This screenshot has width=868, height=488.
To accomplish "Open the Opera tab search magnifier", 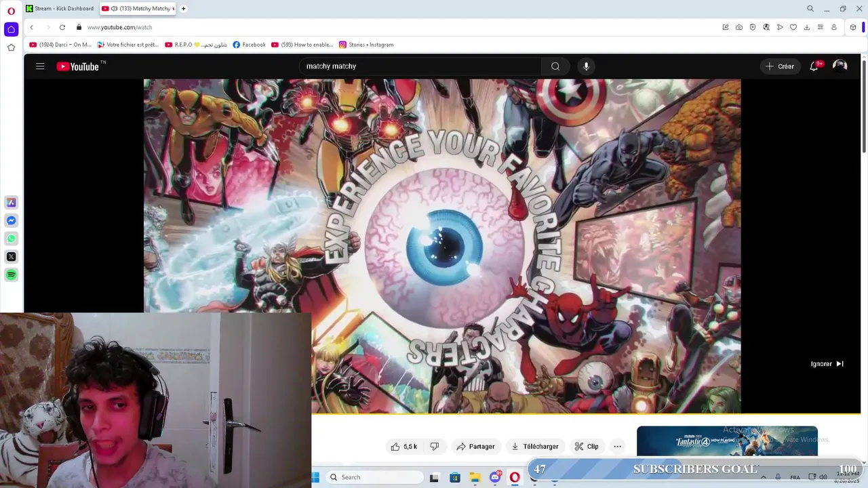I will (x=810, y=9).
